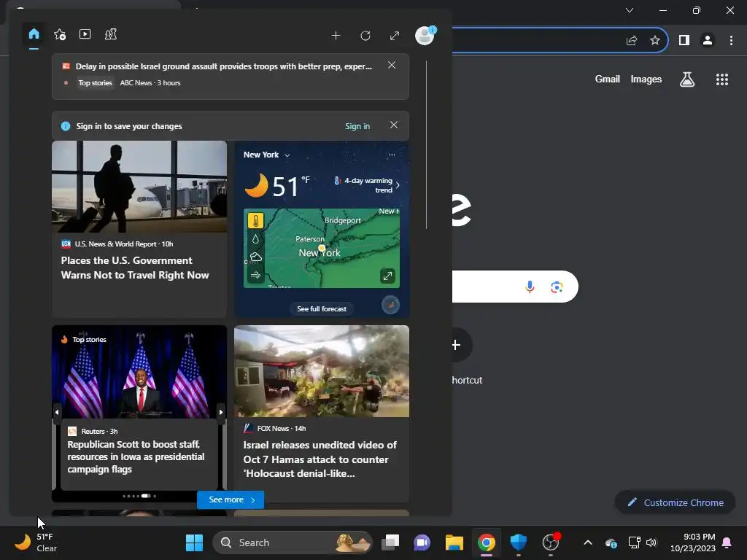Click the taskbar Search box

coord(292,542)
